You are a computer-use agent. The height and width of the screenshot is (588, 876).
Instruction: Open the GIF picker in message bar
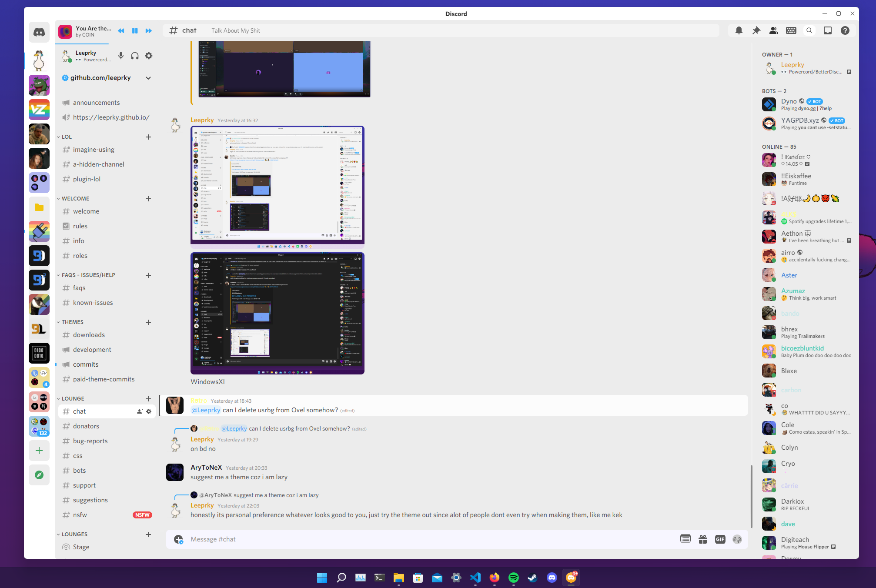point(720,539)
